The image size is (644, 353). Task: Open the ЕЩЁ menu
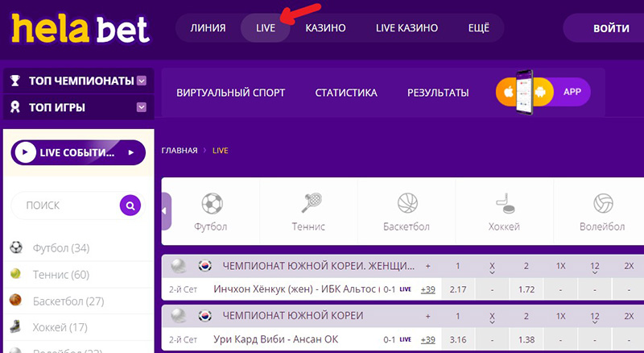(479, 28)
